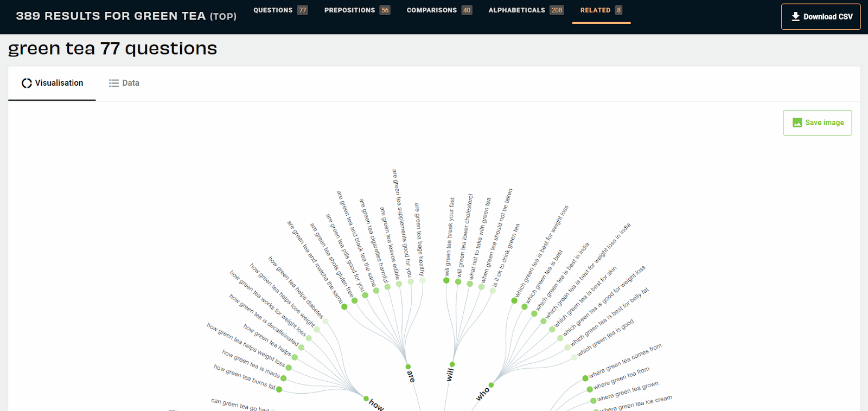Screen dimensions: 868x411
Task: Click 'how green tea is decaffeinated'
Action: point(264,320)
